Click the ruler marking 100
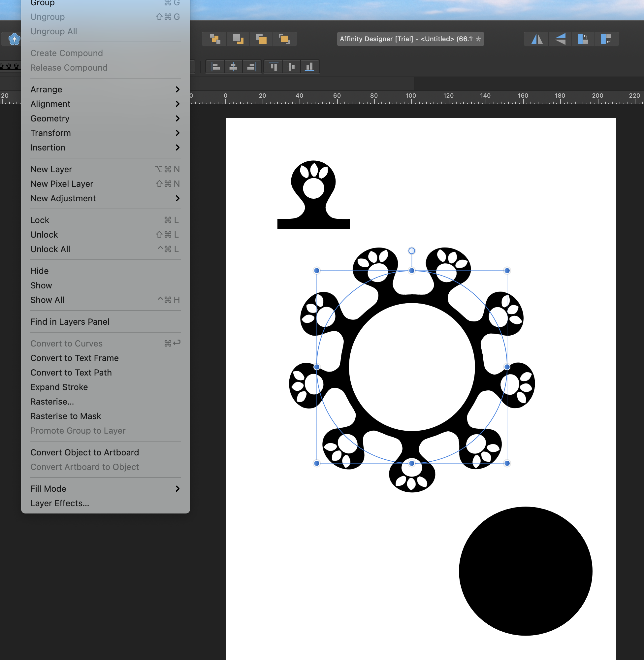The height and width of the screenshot is (660, 644). [411, 96]
